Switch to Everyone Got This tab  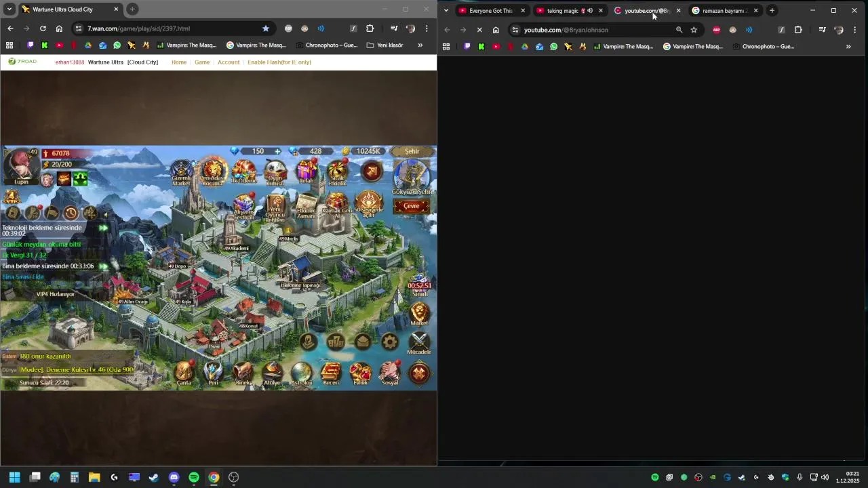tap(490, 10)
